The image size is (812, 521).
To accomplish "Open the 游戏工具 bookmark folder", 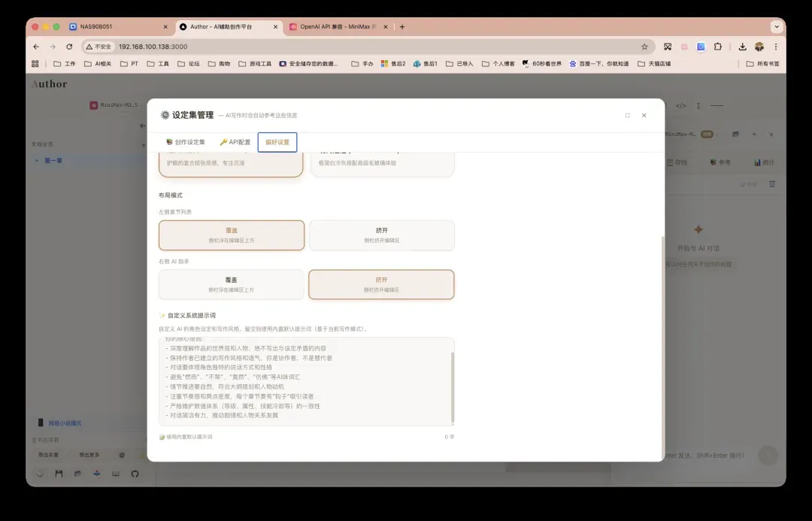I will [x=256, y=64].
